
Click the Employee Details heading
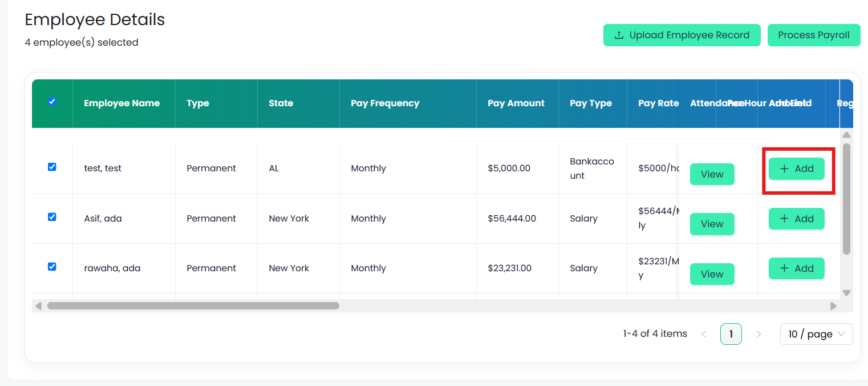95,19
